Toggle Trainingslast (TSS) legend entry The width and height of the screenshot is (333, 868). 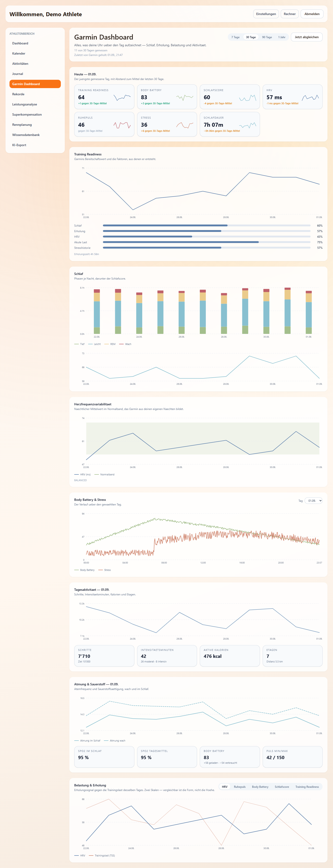(102, 856)
